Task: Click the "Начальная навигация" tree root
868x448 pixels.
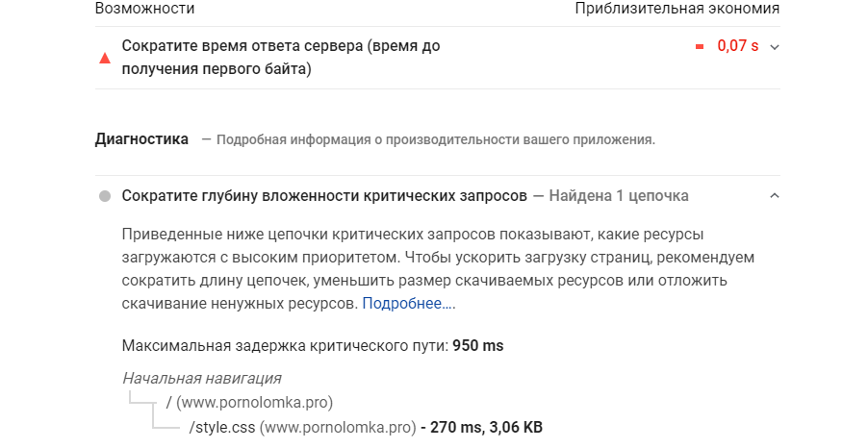Action: [201, 379]
